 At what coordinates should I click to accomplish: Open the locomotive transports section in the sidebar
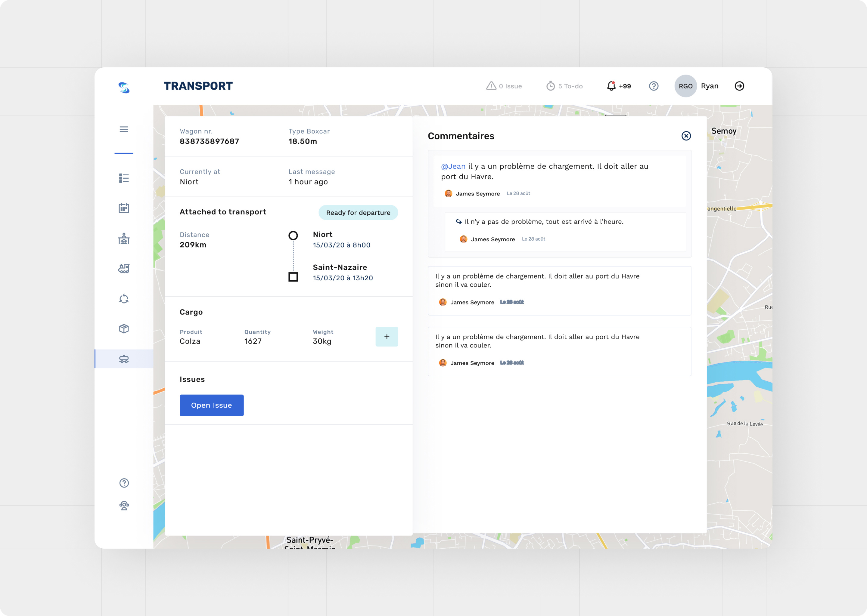[x=124, y=269]
